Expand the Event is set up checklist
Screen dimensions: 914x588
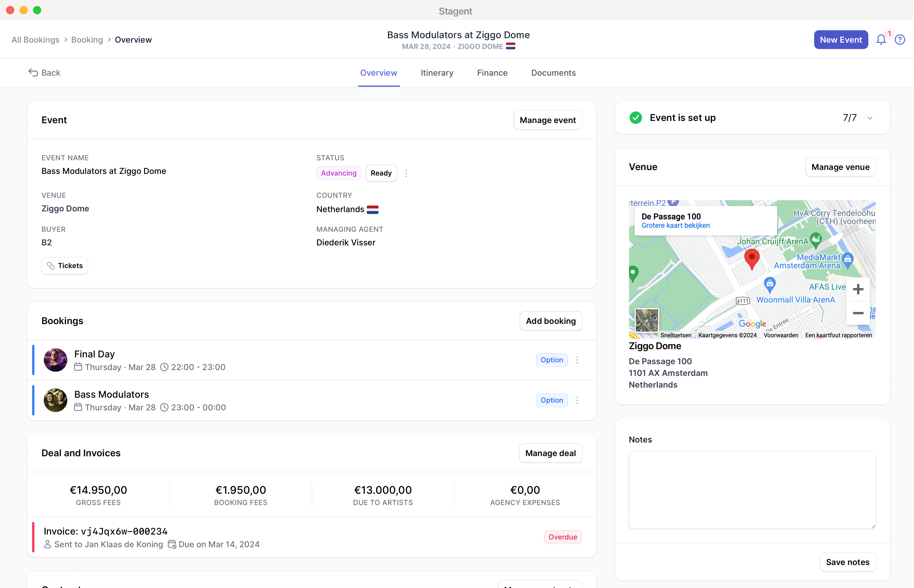(x=870, y=118)
